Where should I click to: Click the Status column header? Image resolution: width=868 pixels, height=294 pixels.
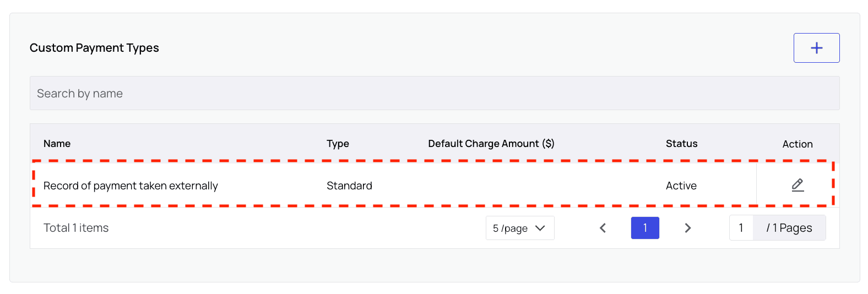point(681,144)
